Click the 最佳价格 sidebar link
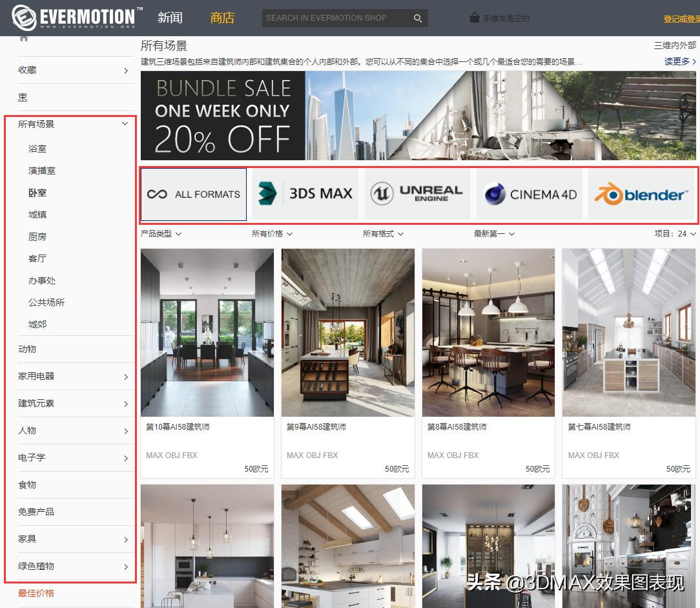 click(x=36, y=593)
